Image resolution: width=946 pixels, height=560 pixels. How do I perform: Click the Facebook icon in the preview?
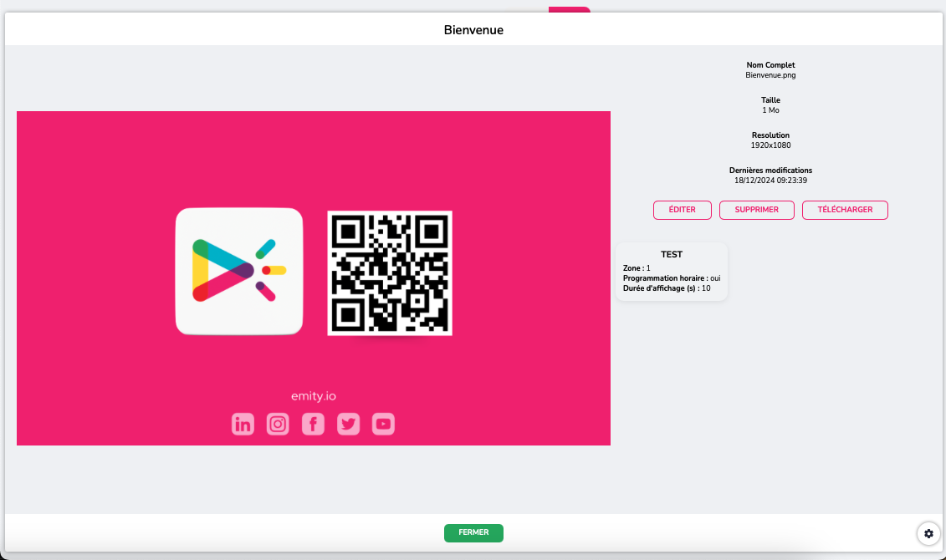click(313, 424)
